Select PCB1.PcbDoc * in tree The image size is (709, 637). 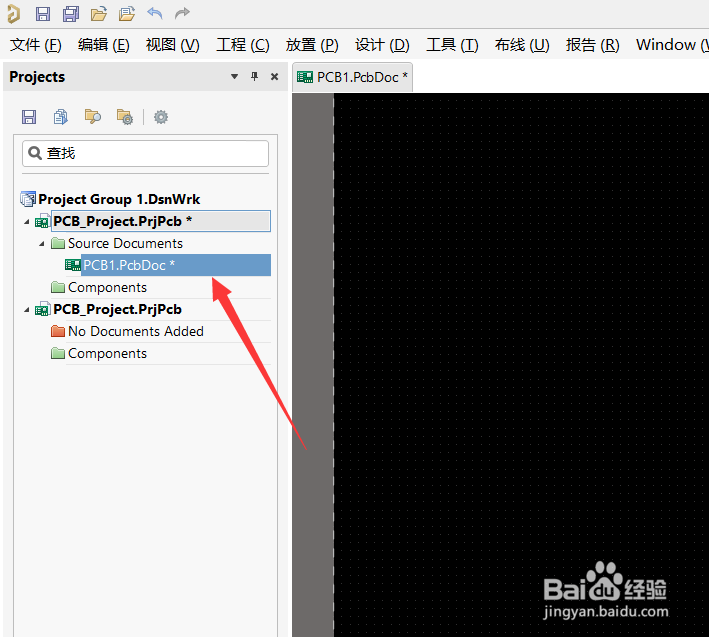click(x=175, y=265)
